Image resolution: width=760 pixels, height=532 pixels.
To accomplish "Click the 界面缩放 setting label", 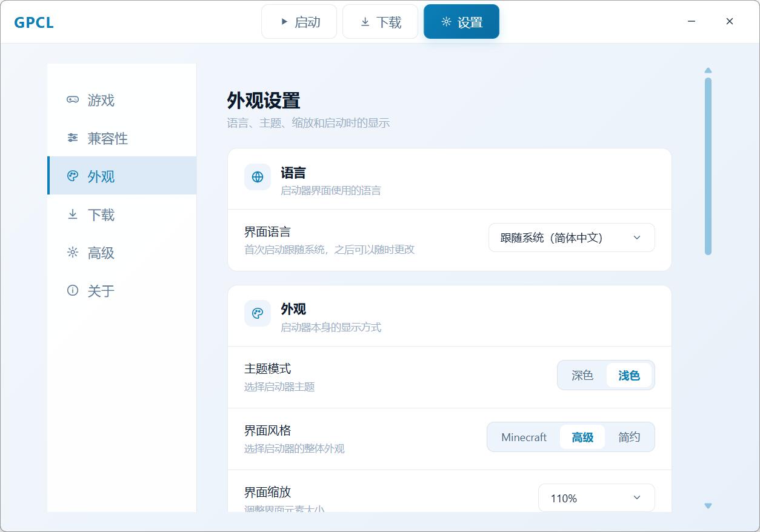I will [267, 492].
